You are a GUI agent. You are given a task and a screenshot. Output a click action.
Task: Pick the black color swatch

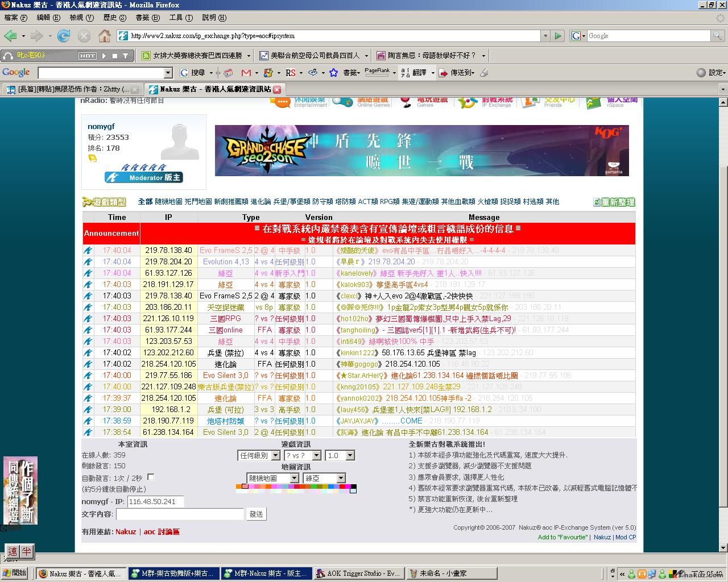(x=353, y=486)
